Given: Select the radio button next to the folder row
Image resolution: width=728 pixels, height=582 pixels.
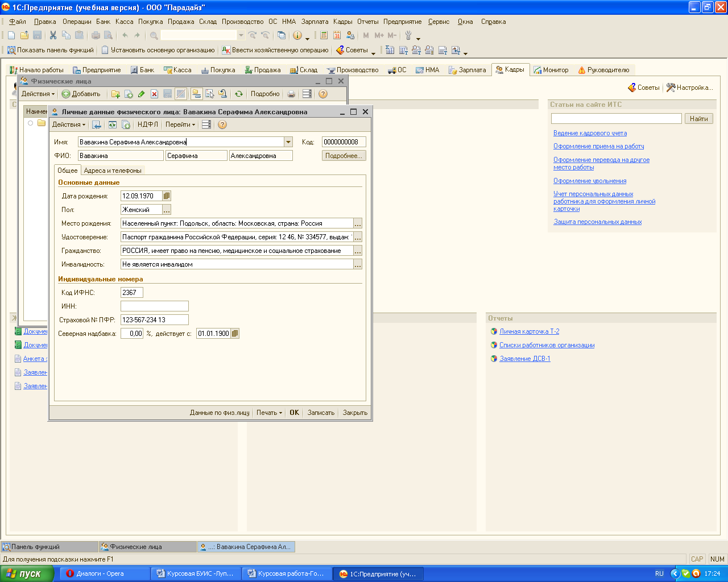Looking at the screenshot, I should point(31,123).
